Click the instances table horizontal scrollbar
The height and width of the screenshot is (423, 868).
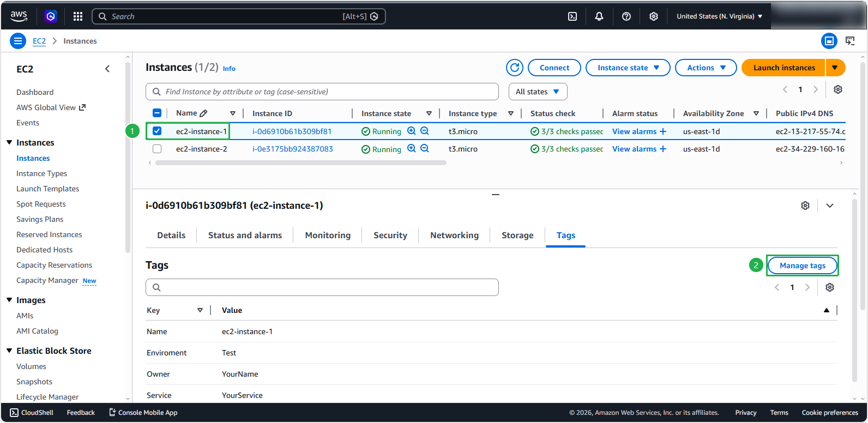click(x=301, y=162)
